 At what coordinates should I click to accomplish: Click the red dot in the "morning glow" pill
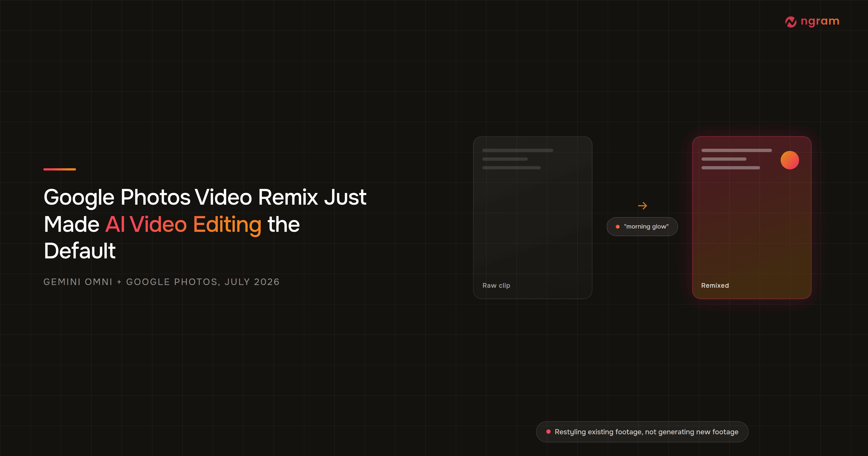pyautogui.click(x=618, y=227)
